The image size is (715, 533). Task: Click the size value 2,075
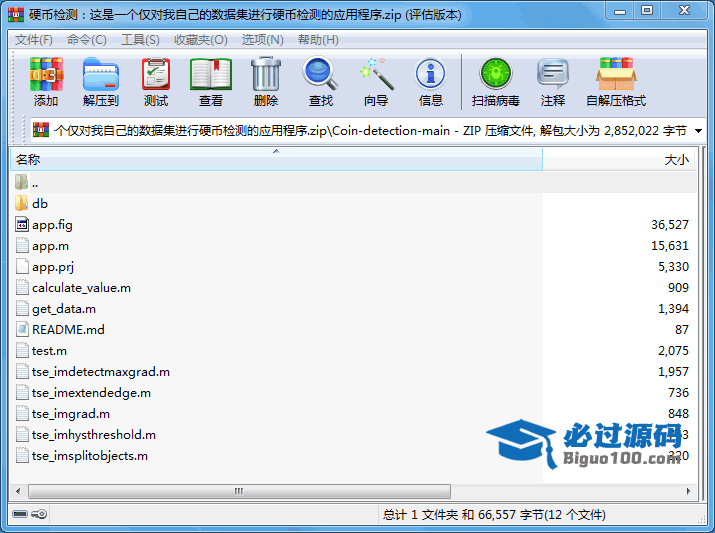pyautogui.click(x=673, y=351)
